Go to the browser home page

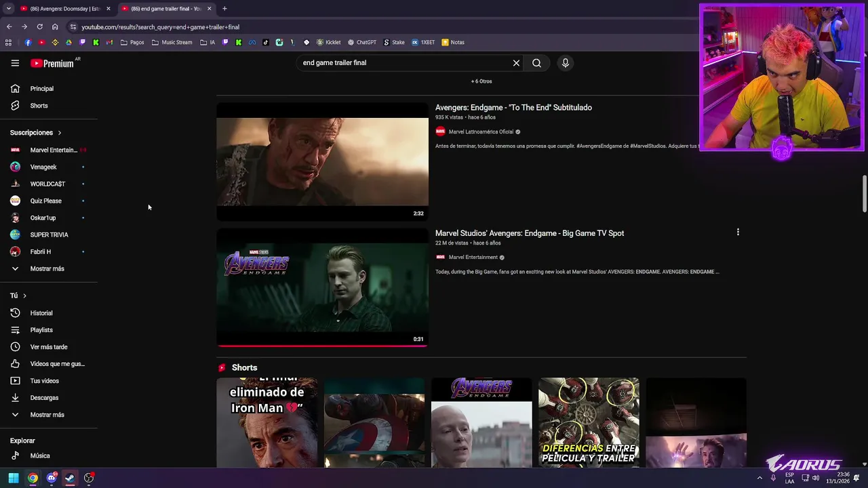click(x=55, y=27)
